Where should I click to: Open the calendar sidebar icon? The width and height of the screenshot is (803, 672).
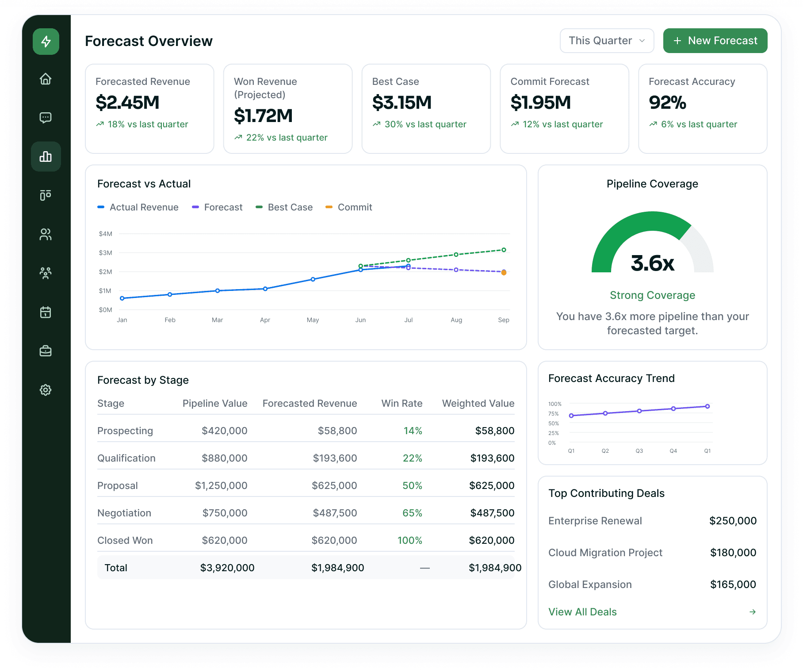coord(46,312)
